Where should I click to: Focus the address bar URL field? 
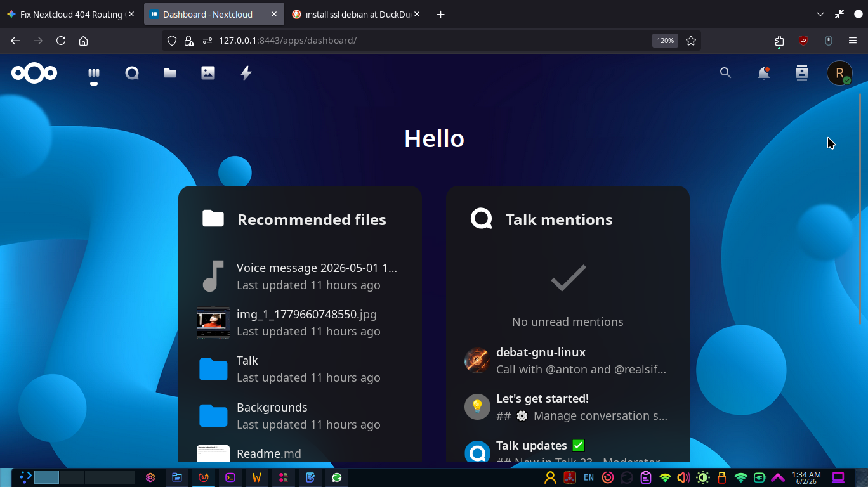(431, 41)
